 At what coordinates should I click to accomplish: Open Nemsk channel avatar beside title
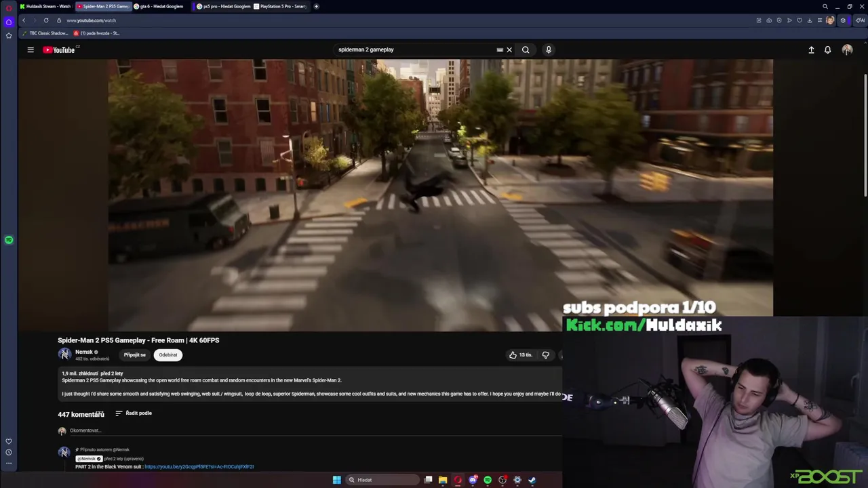(x=64, y=354)
